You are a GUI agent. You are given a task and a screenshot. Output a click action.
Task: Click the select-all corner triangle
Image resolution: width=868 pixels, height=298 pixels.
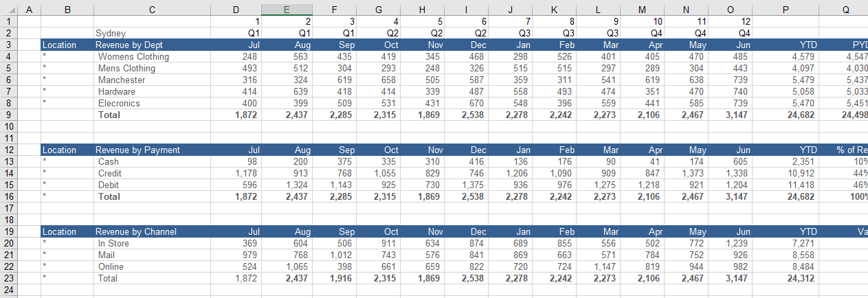[x=8, y=10]
